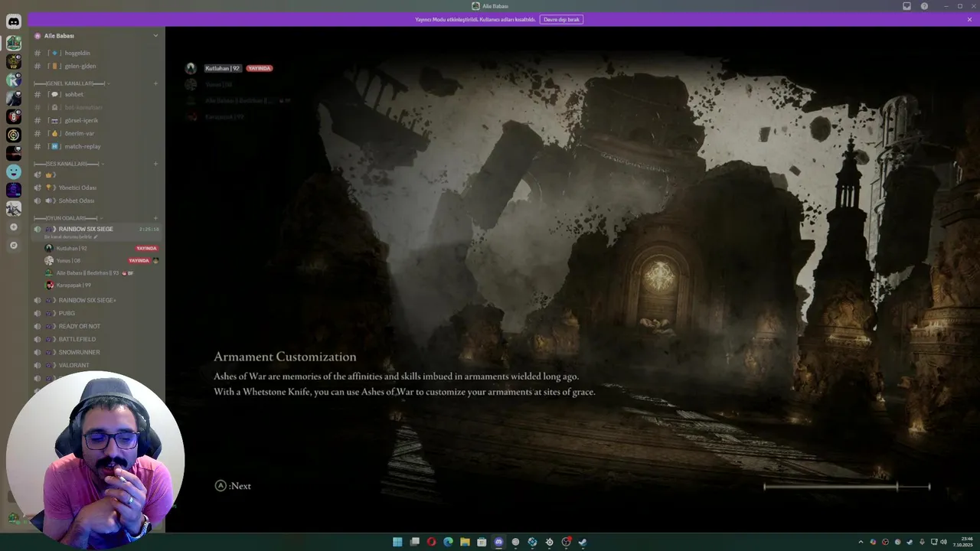The width and height of the screenshot is (980, 551).
Task: Click the webcam circle overlay thumbnail
Action: [x=95, y=458]
